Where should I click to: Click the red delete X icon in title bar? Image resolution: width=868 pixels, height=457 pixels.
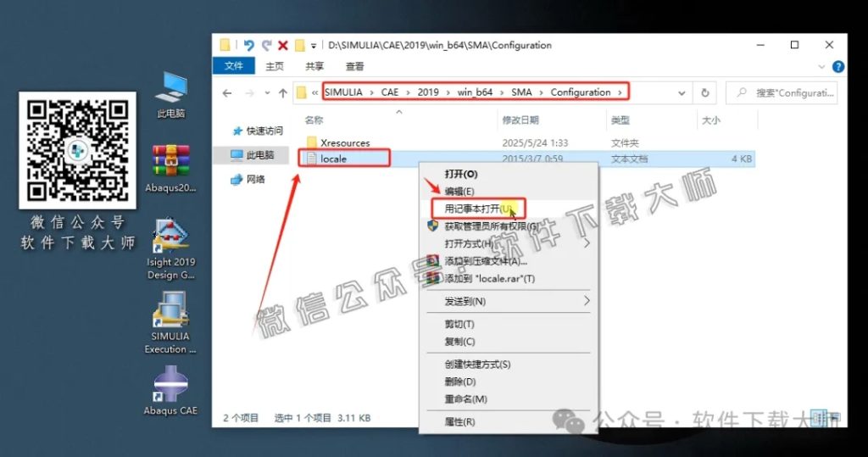pos(283,46)
